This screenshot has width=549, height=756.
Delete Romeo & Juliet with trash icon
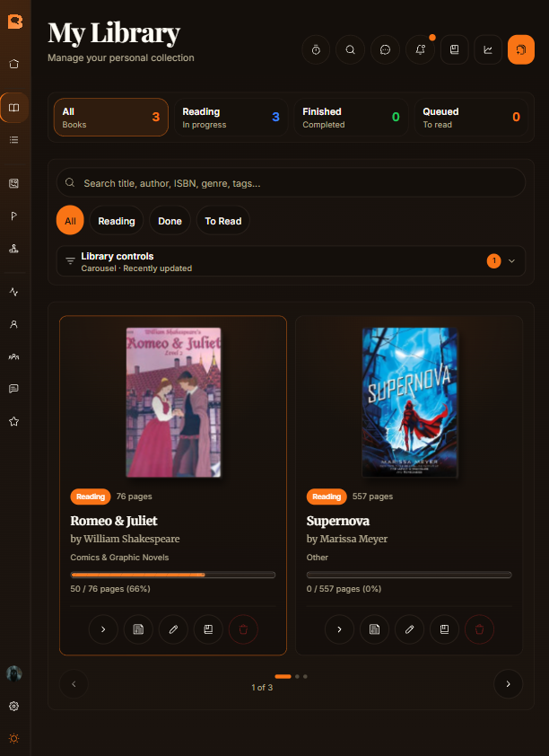(x=243, y=629)
